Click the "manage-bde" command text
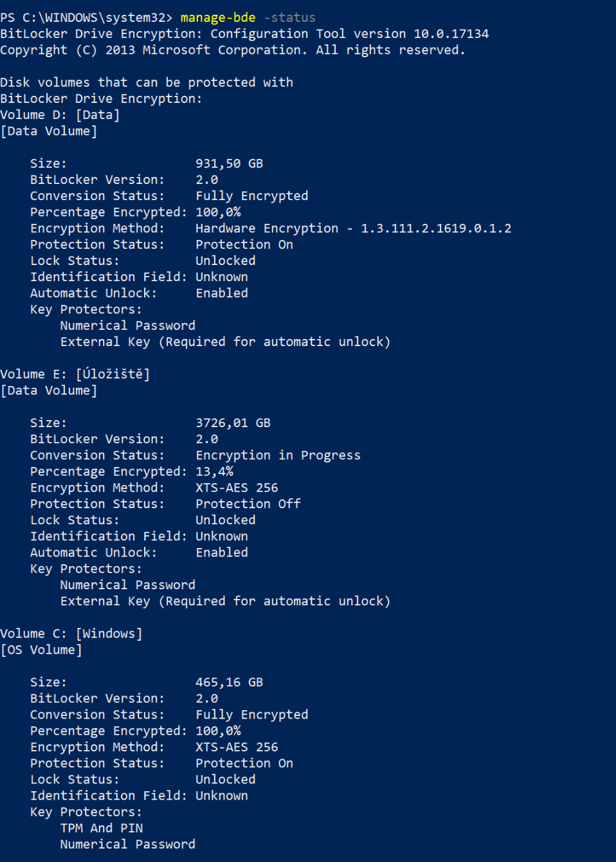 tap(217, 17)
